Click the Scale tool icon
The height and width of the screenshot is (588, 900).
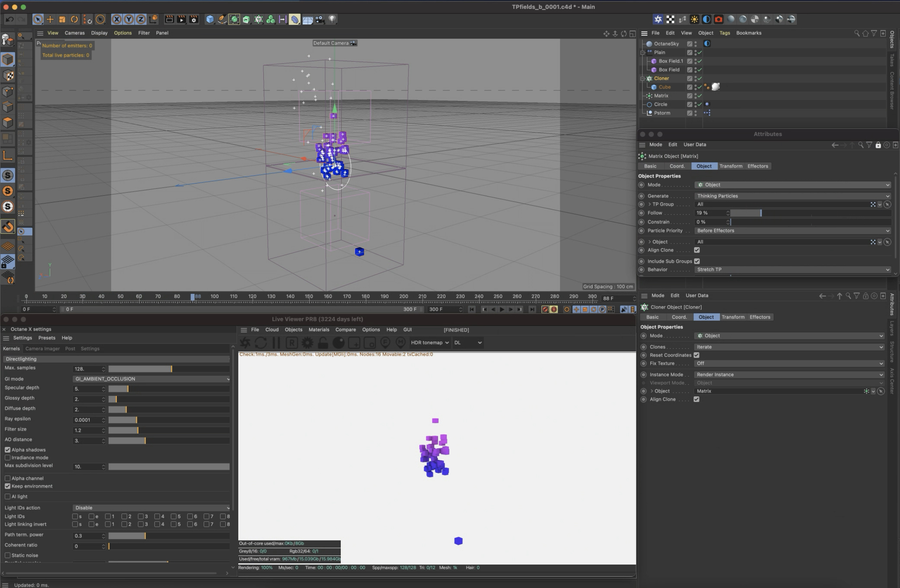click(x=62, y=19)
